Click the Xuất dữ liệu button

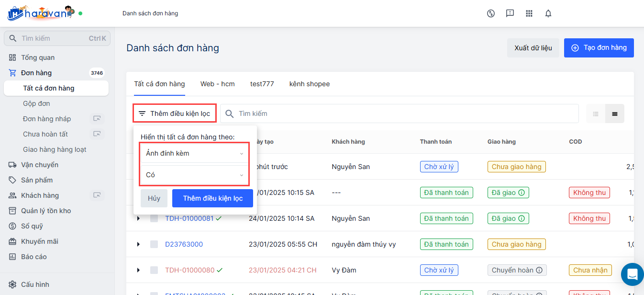click(533, 48)
